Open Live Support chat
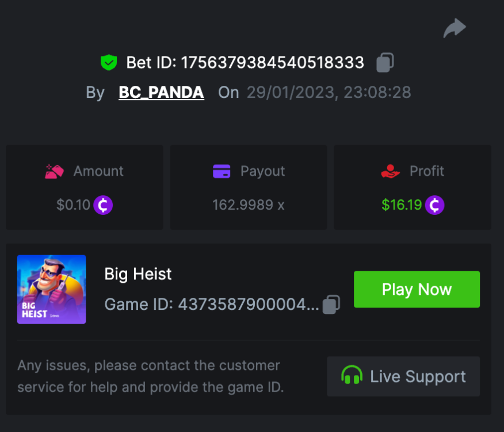504x432 pixels. pyautogui.click(x=403, y=377)
